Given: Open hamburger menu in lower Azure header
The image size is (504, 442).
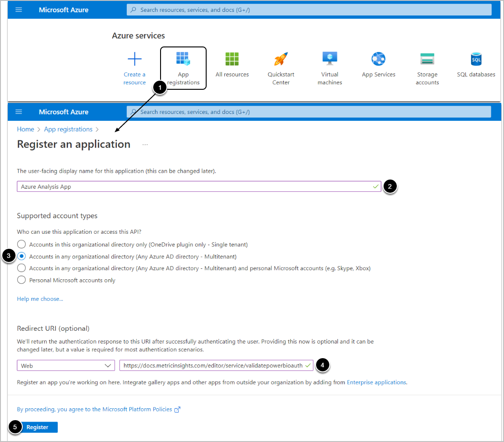Looking at the screenshot, I should coord(19,112).
